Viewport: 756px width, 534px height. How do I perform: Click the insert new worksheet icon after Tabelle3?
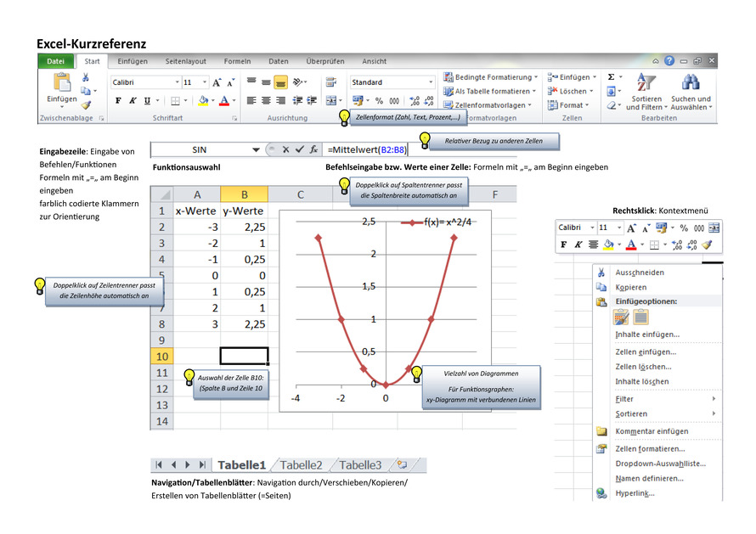coord(402,464)
